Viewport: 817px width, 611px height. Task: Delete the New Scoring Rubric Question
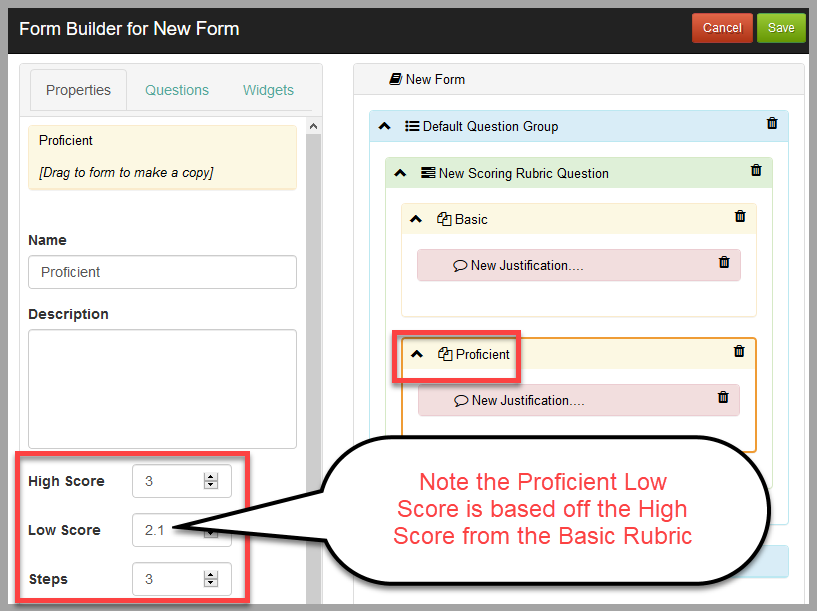point(756,170)
